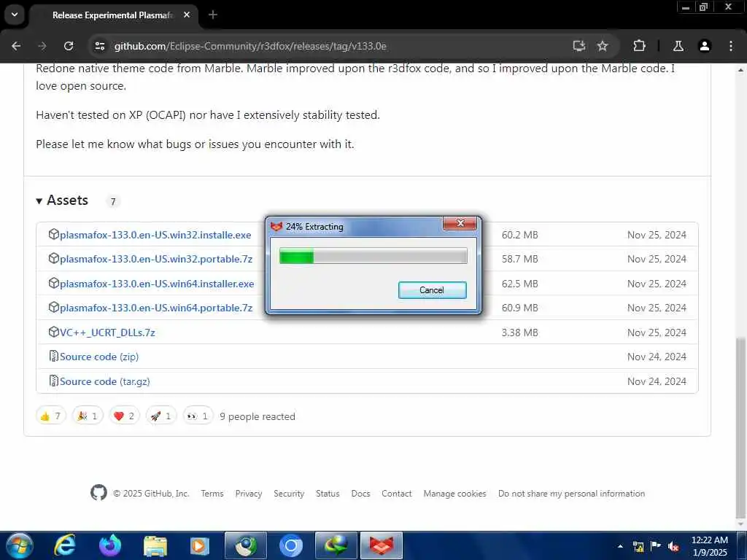Open Contact footer link

click(396, 494)
